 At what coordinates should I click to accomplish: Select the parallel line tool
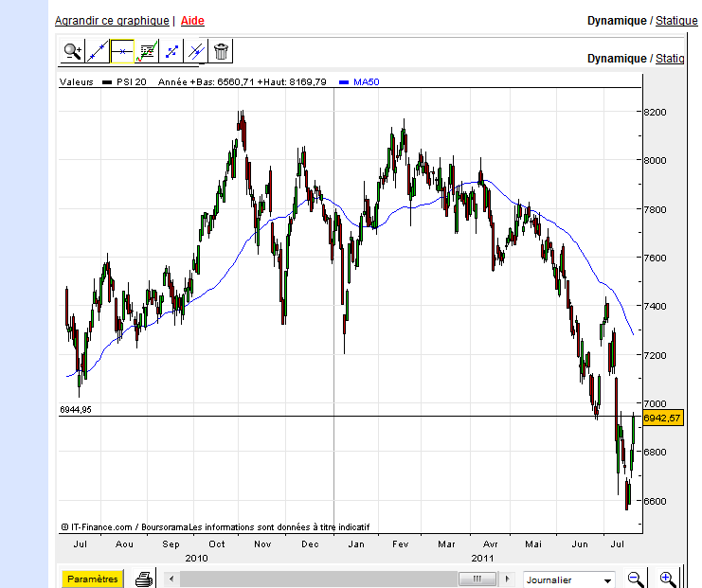pyautogui.click(x=196, y=51)
